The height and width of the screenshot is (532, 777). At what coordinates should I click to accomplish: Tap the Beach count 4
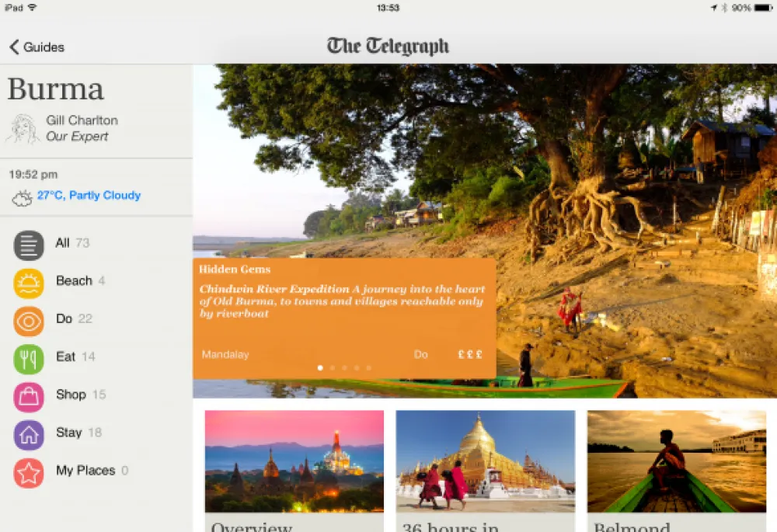click(x=102, y=281)
